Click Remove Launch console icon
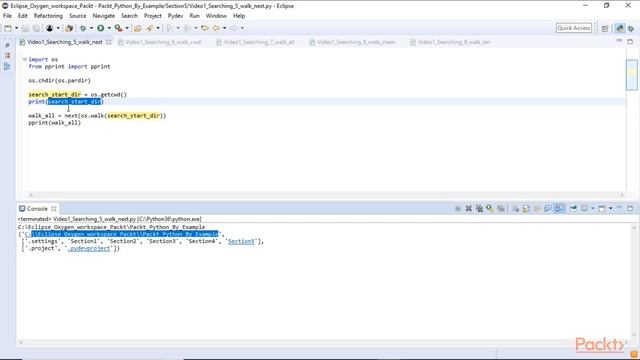640x360 pixels. (x=469, y=209)
